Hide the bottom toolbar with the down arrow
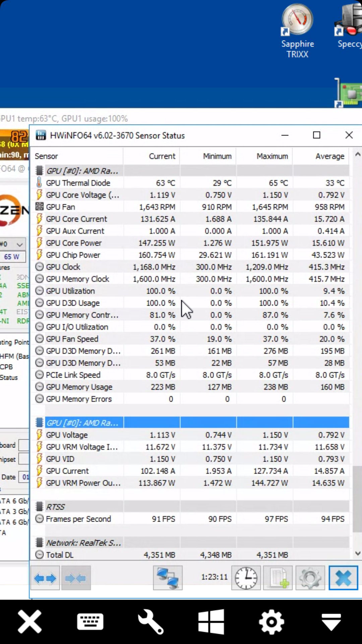 (x=331, y=622)
